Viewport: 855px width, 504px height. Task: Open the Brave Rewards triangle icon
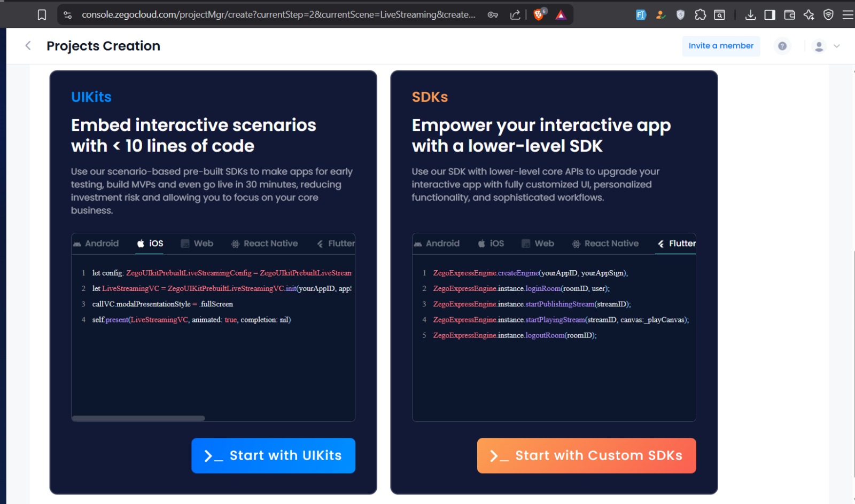click(561, 15)
